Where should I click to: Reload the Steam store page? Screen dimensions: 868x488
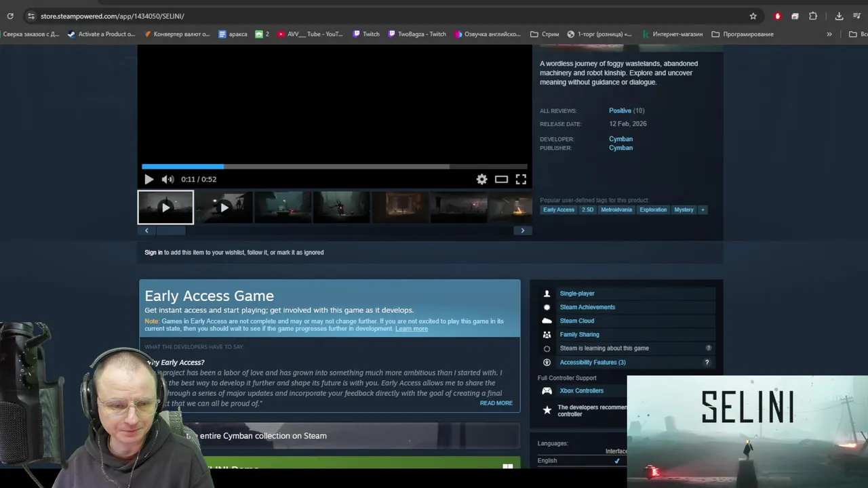click(10, 16)
